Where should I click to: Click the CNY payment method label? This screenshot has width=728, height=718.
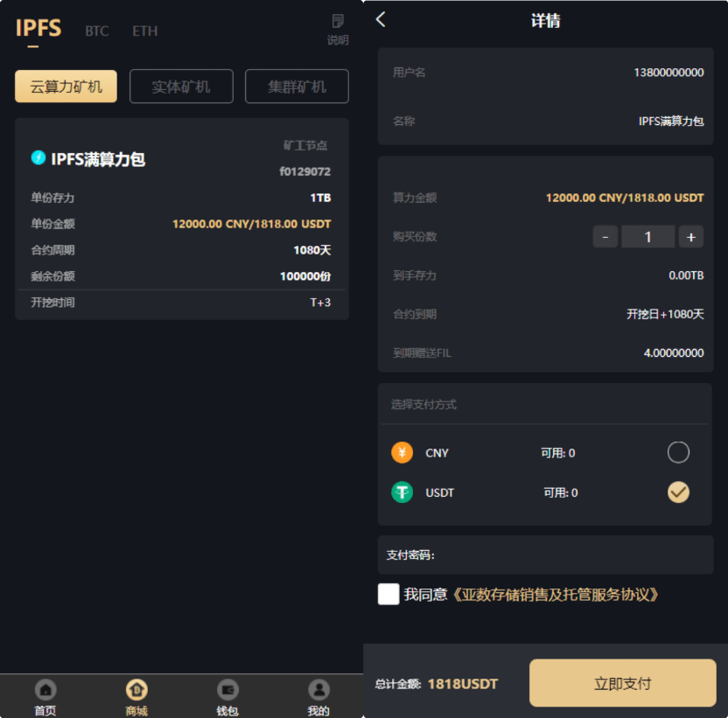tap(437, 453)
